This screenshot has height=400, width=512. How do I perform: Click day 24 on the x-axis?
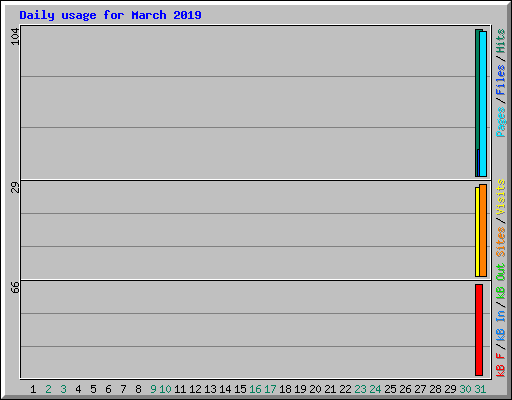[375, 389]
